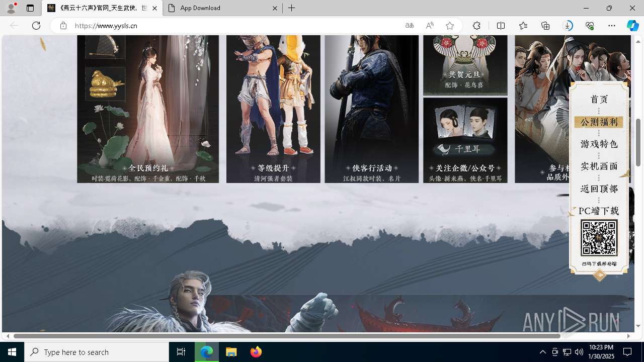The width and height of the screenshot is (644, 362).
Task: Open the 等级提升 reward card
Action: 273,109
